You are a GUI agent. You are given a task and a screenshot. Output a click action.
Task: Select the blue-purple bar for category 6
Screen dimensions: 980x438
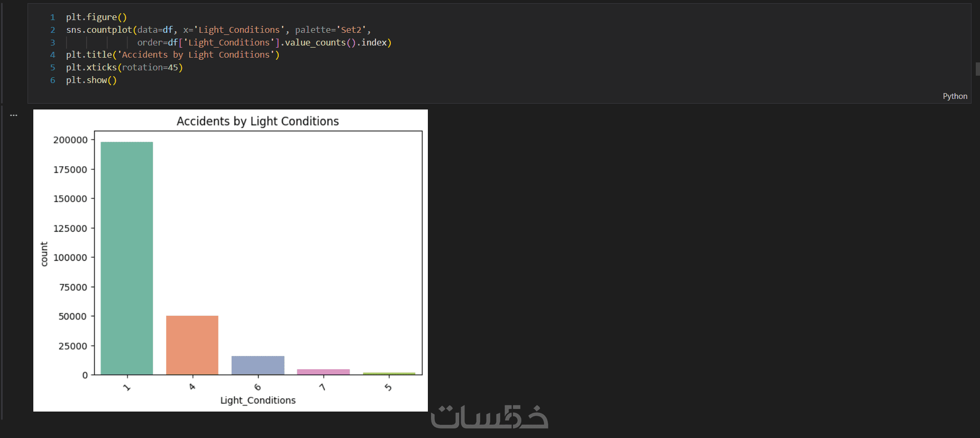tap(258, 365)
